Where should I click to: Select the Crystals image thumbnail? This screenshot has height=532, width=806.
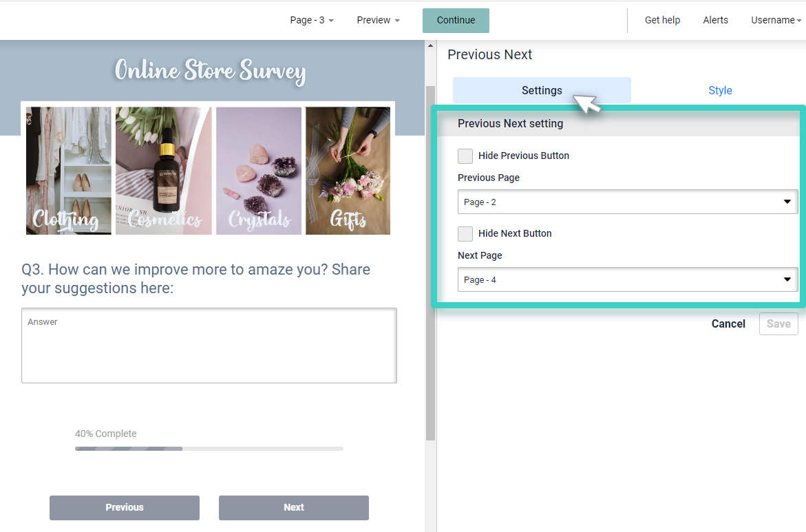click(259, 171)
